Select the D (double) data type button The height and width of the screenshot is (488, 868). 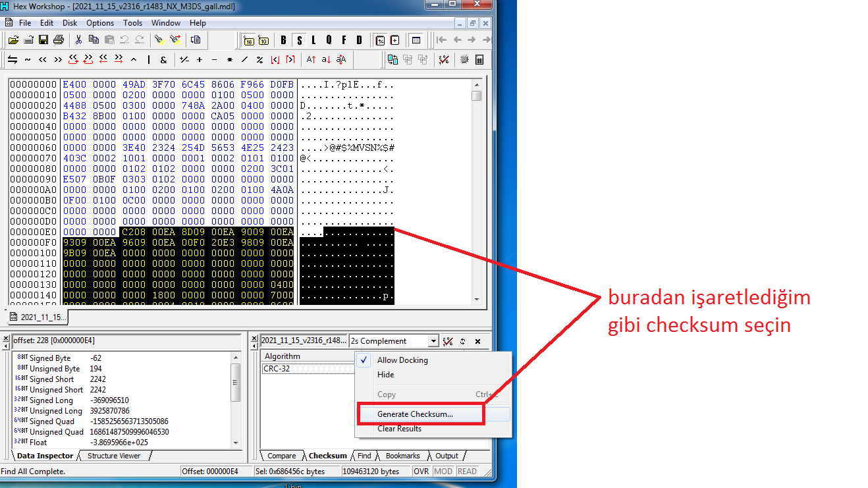(359, 40)
